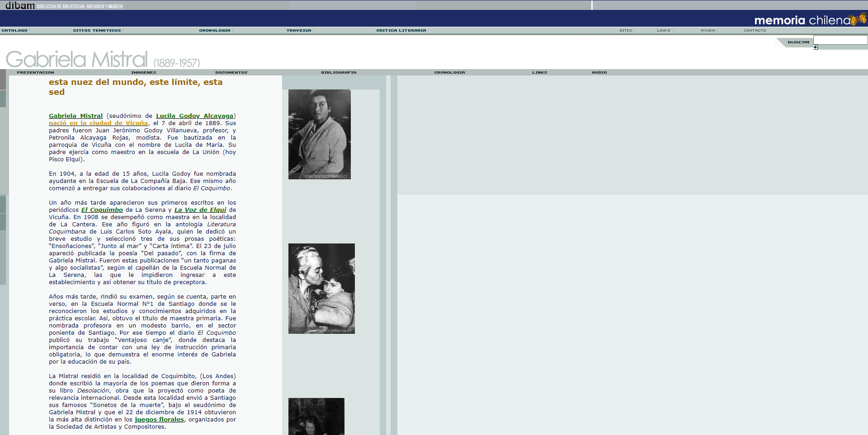The width and height of the screenshot is (868, 435).
Task: Follow the 'nació en la ciudad de Vicuña' link
Action: coord(98,123)
